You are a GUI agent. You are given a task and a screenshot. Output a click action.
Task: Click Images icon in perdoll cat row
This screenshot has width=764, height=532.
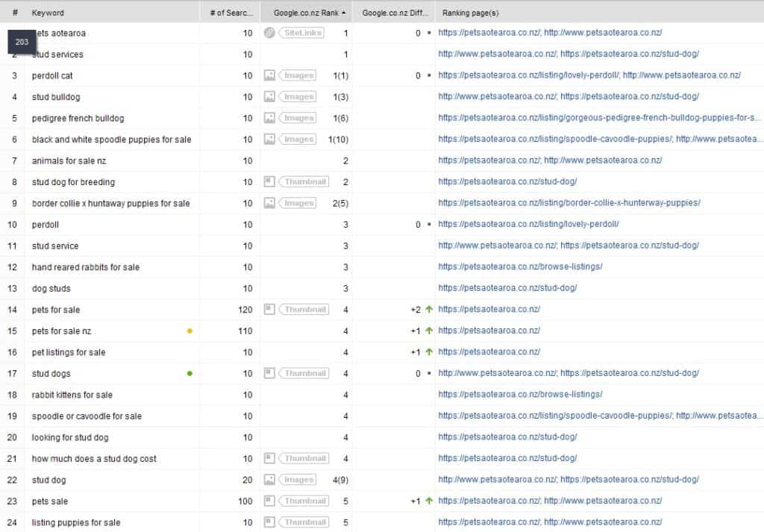tap(269, 75)
